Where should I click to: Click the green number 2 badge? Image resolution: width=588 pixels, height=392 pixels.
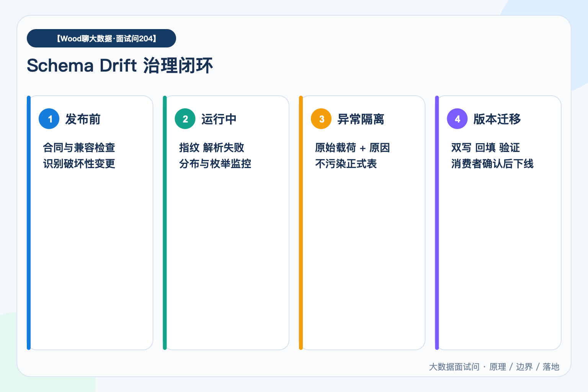click(185, 119)
